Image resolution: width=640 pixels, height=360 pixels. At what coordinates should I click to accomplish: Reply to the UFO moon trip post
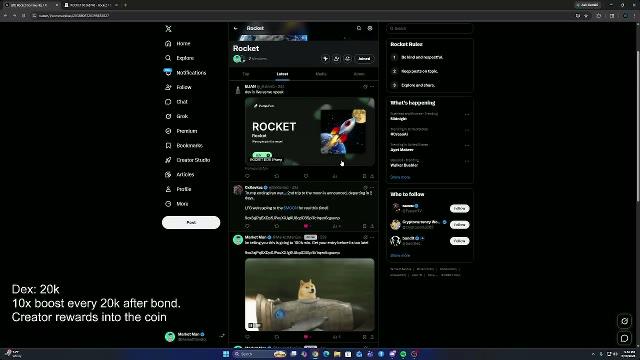pyautogui.click(x=247, y=226)
